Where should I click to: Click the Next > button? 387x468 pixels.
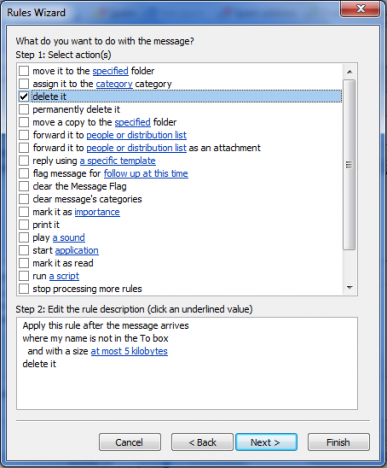[266, 442]
